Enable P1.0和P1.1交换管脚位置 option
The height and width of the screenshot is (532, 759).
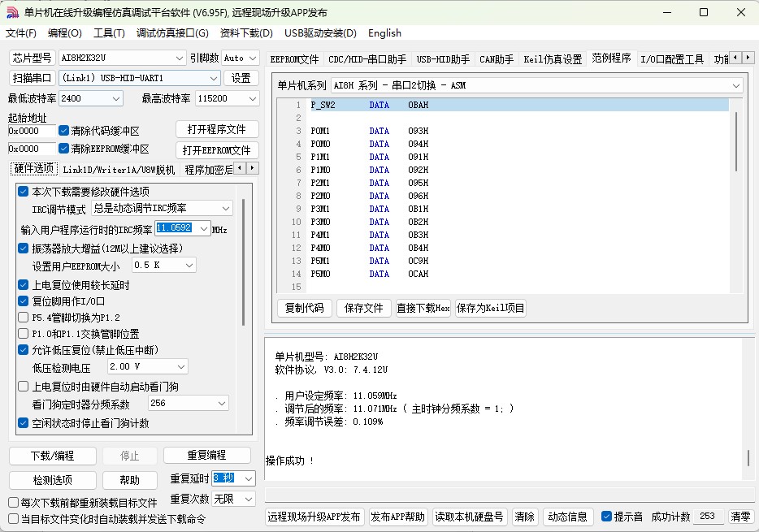tap(24, 334)
